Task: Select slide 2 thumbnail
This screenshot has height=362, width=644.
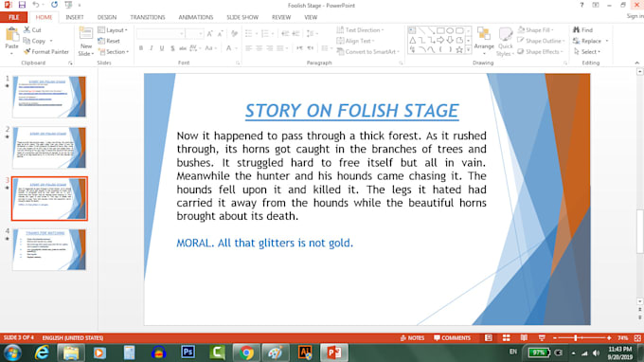Action: pyautogui.click(x=49, y=148)
